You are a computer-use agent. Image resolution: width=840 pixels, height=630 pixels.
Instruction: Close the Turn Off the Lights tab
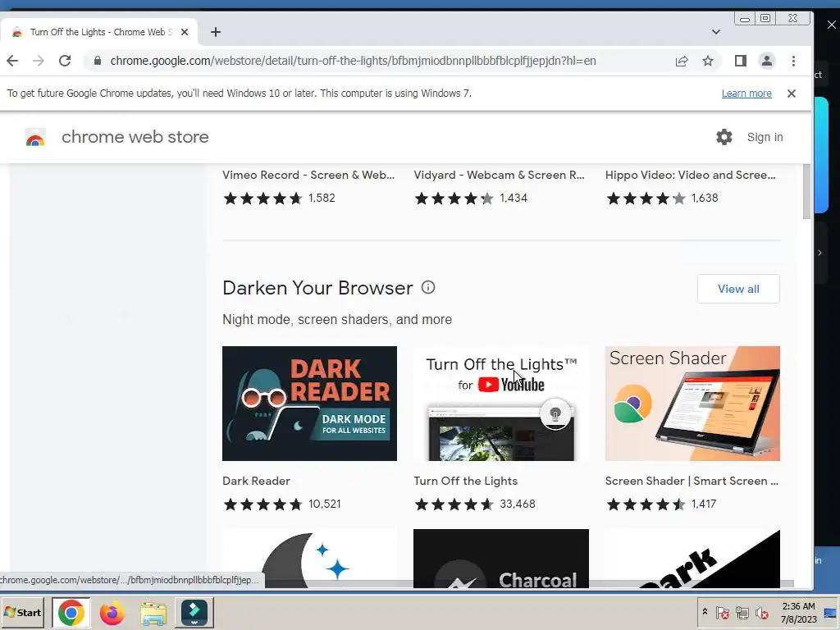[x=185, y=32]
